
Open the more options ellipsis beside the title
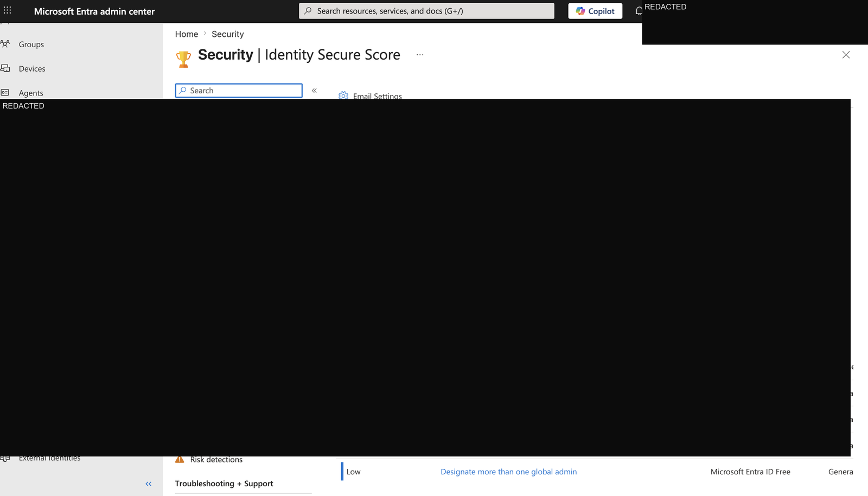(420, 55)
